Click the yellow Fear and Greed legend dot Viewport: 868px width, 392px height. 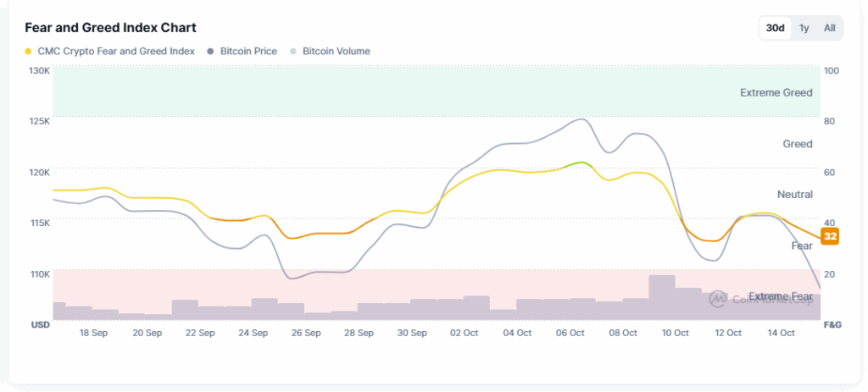(29, 51)
